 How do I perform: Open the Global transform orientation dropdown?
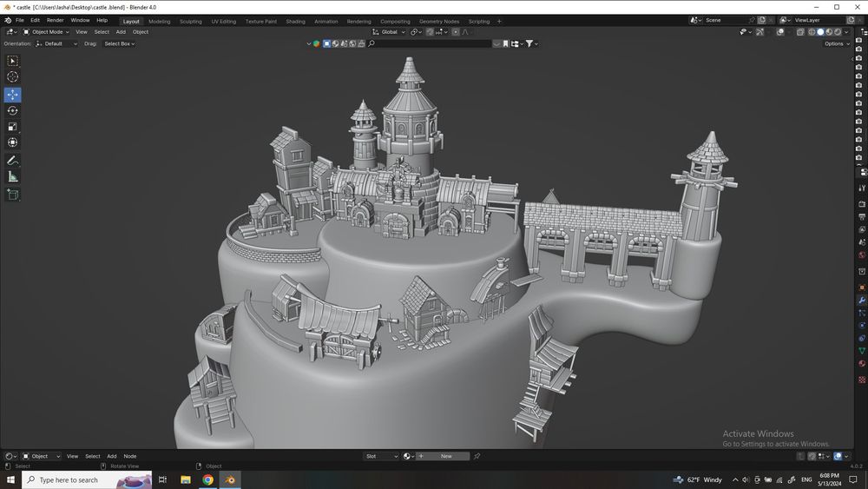pyautogui.click(x=389, y=32)
